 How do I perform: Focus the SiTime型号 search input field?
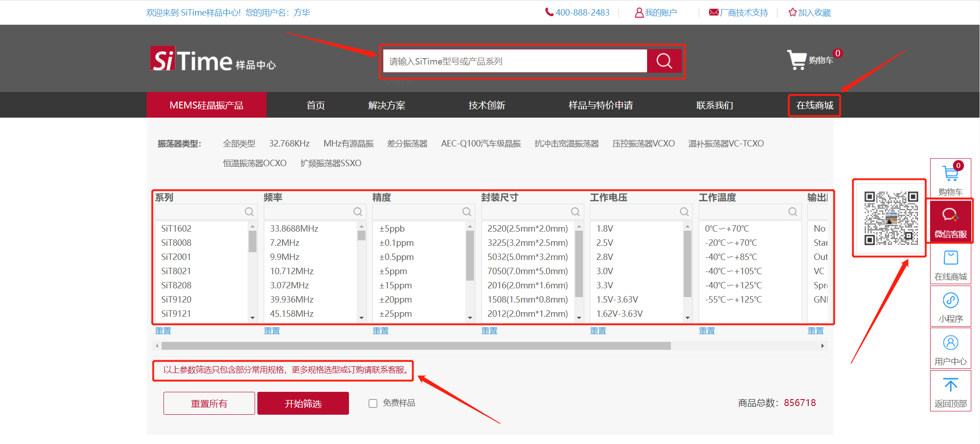[x=515, y=61]
